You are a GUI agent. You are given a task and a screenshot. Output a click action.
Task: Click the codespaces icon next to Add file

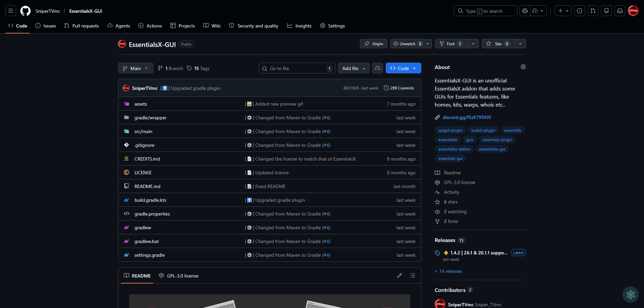pos(378,68)
